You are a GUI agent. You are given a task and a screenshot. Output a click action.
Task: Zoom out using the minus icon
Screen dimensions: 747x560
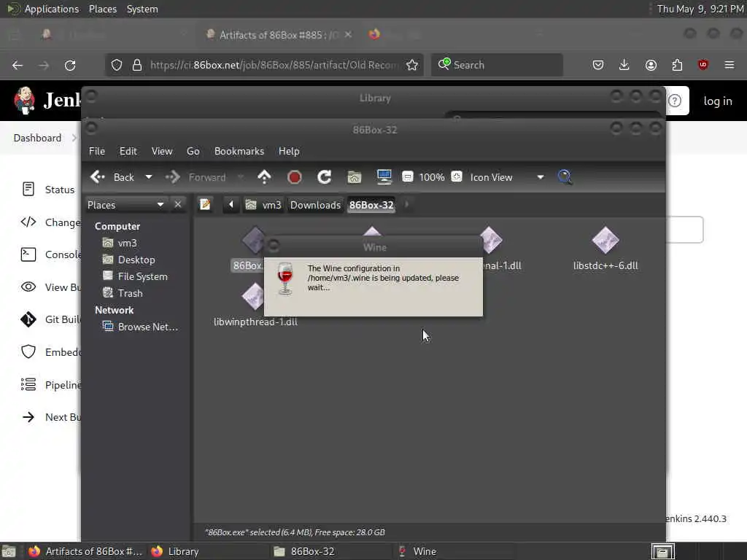(407, 176)
